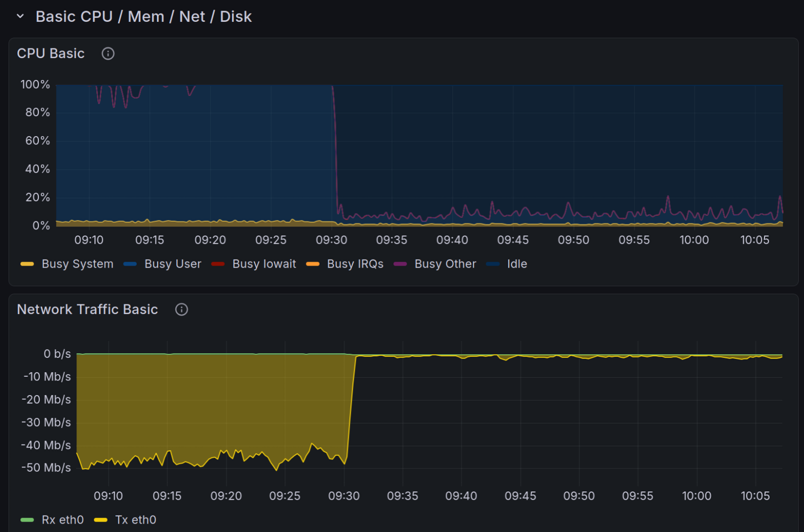Toggle the Idle series legend label
The image size is (804, 532).
[516, 264]
